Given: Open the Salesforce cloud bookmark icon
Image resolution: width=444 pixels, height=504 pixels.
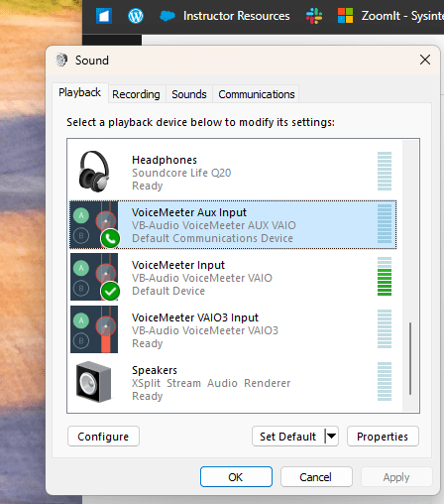Looking at the screenshot, I should [167, 16].
